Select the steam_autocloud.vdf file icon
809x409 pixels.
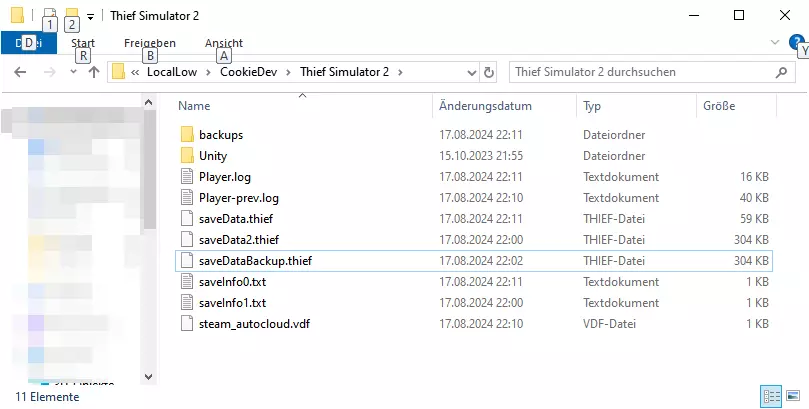[x=187, y=324]
